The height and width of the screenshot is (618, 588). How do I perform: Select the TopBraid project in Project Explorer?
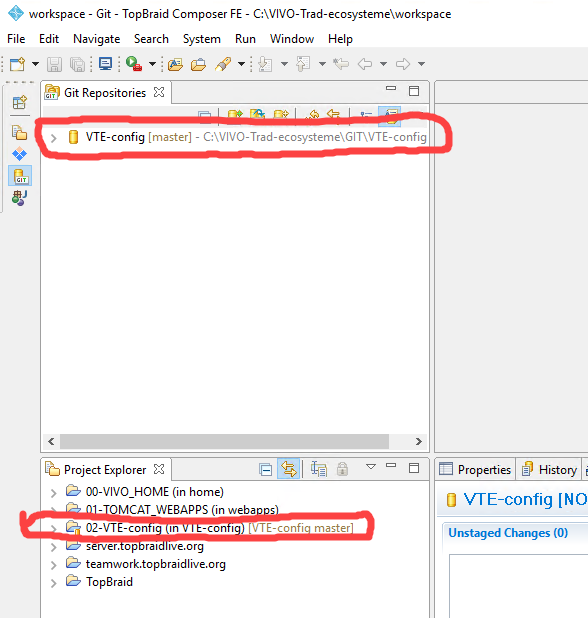[109, 582]
